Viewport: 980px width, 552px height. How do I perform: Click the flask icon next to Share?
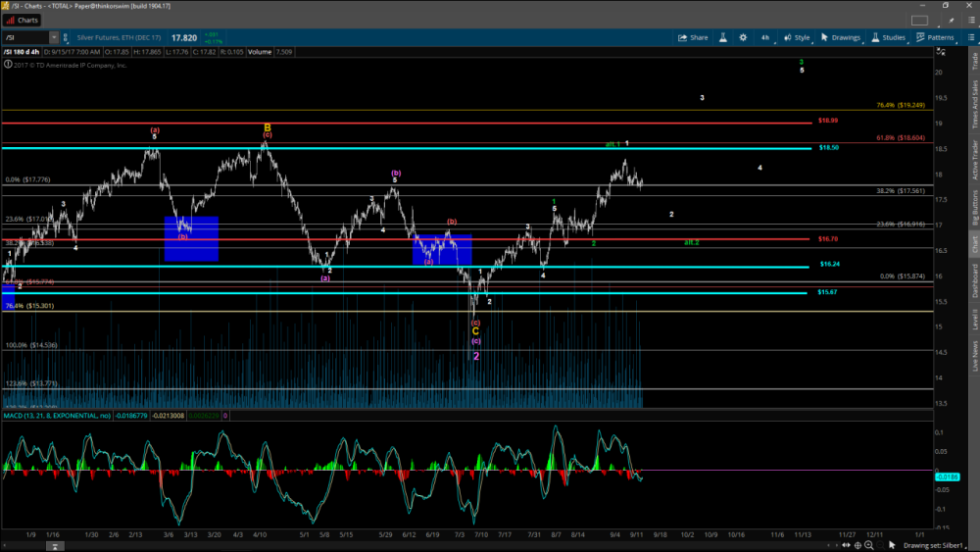(721, 37)
